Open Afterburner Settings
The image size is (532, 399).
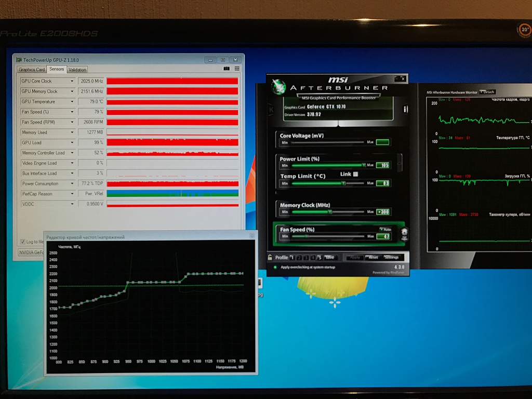point(391,258)
